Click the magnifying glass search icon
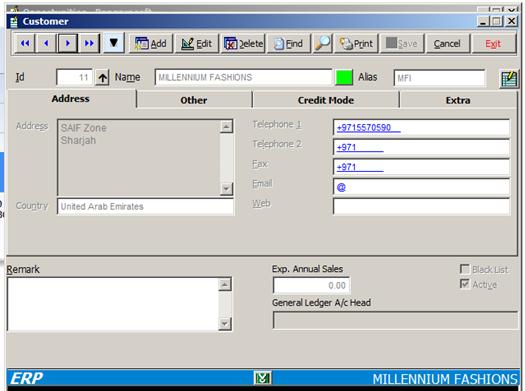The image size is (525, 391). [323, 43]
